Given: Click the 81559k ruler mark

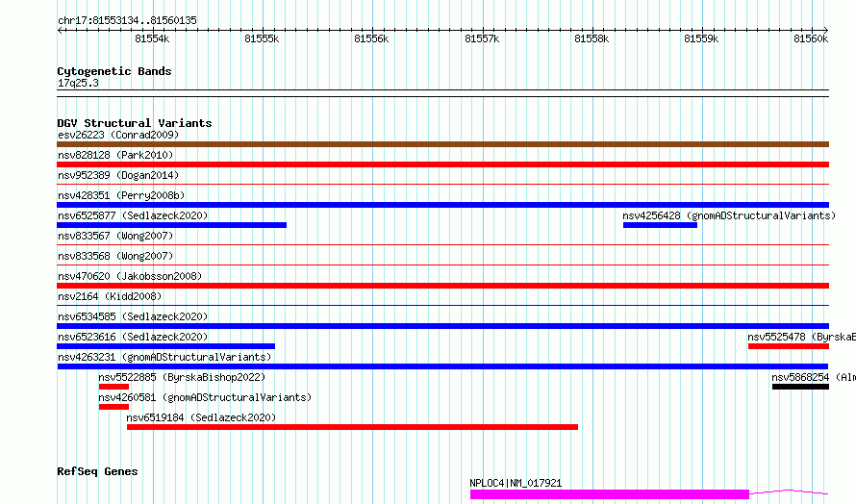Looking at the screenshot, I should [701, 38].
